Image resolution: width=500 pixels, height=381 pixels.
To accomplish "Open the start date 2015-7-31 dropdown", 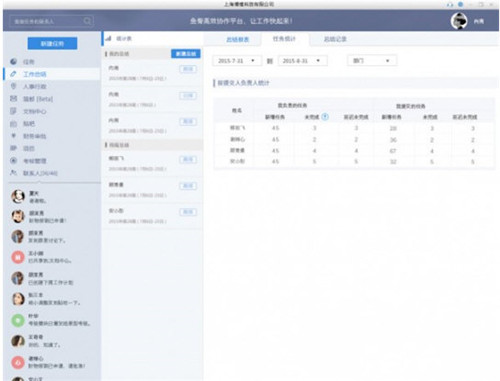I will [x=237, y=61].
